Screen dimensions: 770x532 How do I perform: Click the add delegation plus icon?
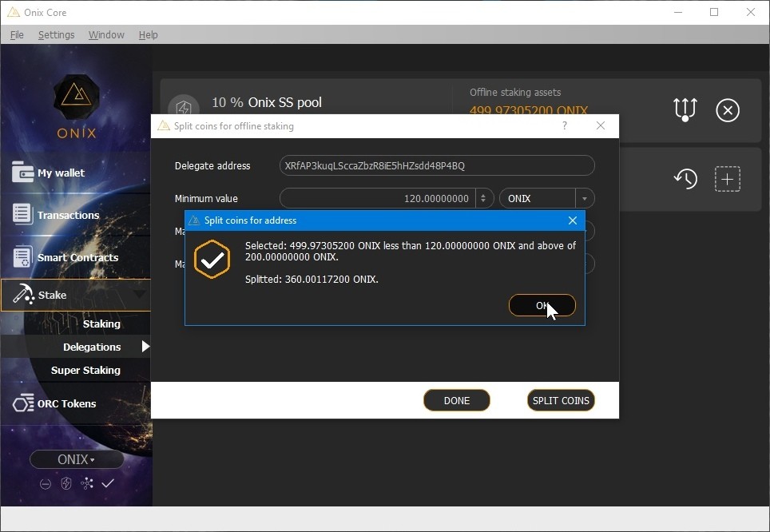click(x=728, y=179)
